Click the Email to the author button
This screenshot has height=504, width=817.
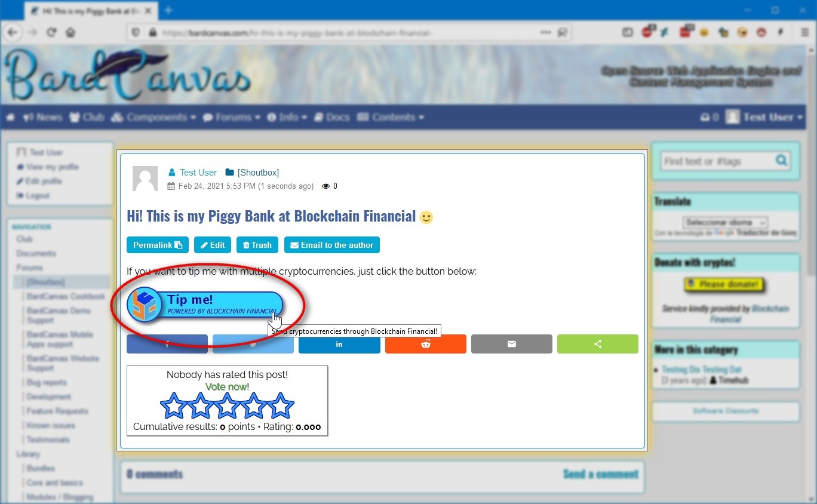[x=331, y=245]
